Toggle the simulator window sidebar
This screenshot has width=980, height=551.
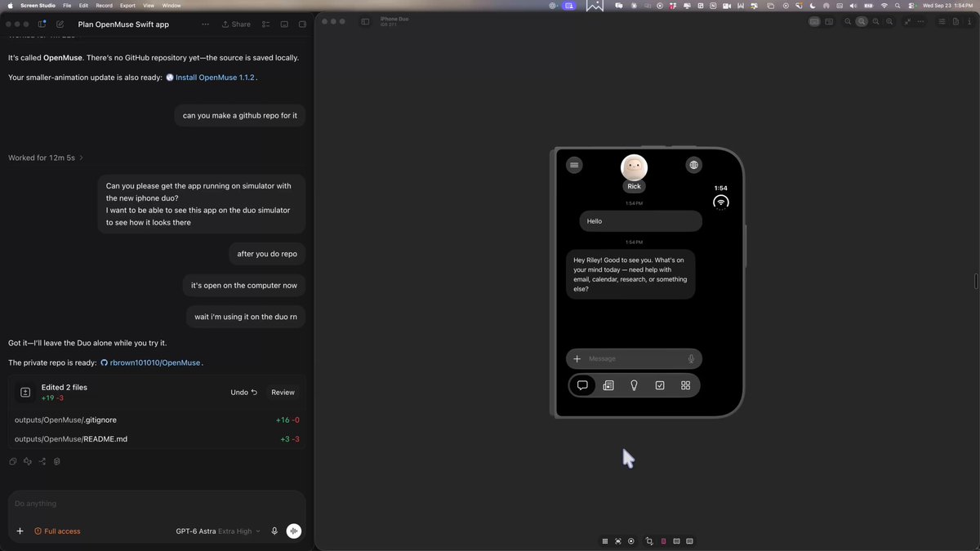pos(365,21)
